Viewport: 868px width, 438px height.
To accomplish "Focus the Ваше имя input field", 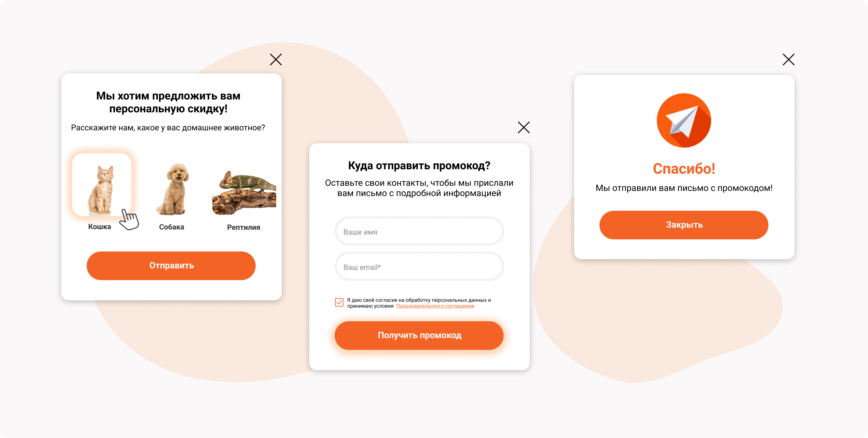I will click(419, 231).
